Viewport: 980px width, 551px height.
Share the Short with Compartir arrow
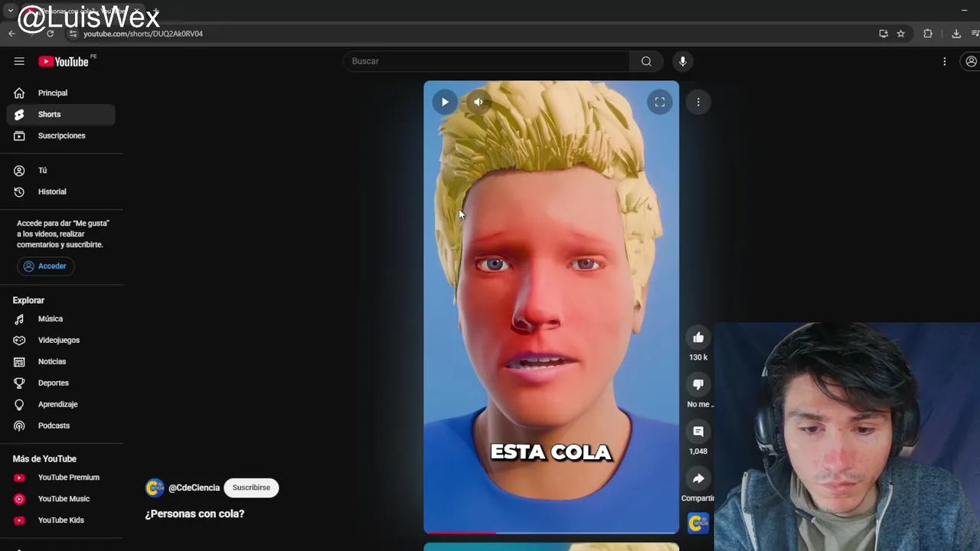pyautogui.click(x=698, y=479)
